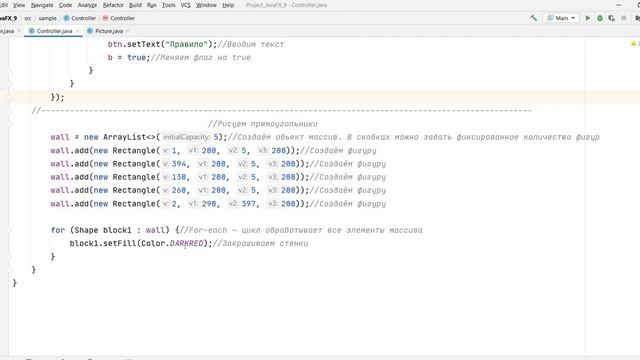The height and width of the screenshot is (360, 640).
Task: Switch to the Controller.java editor tab
Action: coord(53,31)
